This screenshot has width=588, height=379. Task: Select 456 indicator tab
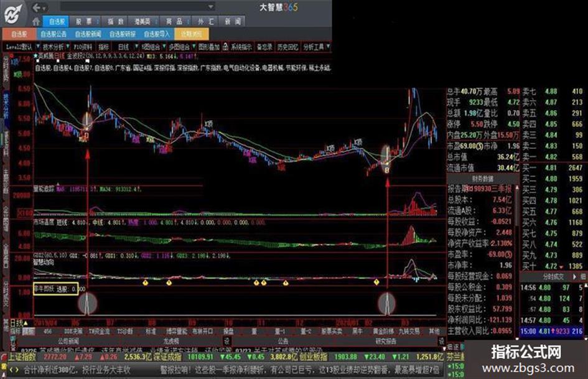[x=48, y=331]
